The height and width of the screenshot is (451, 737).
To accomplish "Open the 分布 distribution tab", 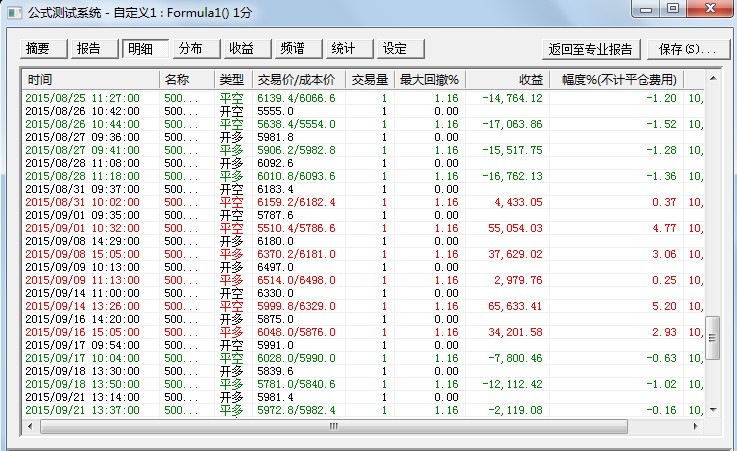I will (x=196, y=49).
